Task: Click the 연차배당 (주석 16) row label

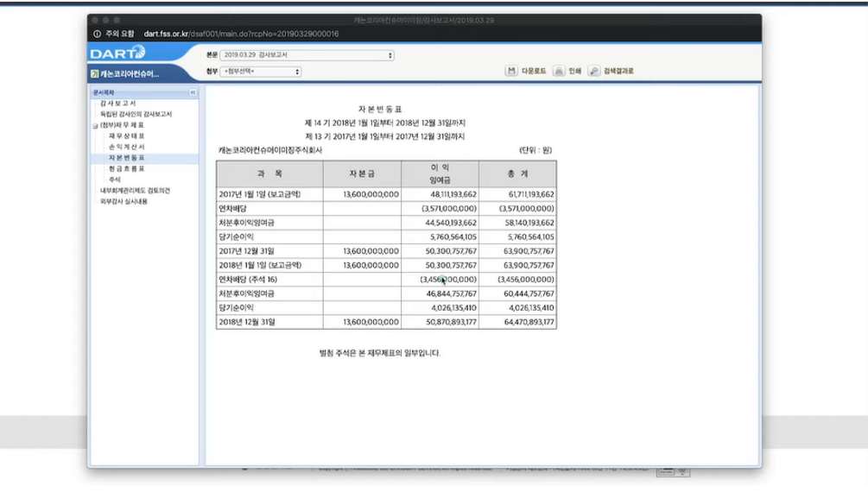Action: pyautogui.click(x=248, y=280)
